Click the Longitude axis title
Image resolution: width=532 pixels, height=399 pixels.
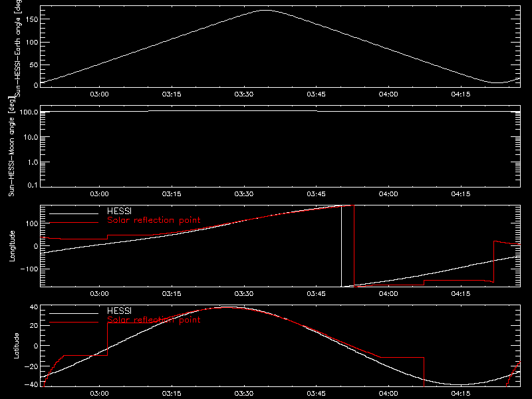(12, 246)
